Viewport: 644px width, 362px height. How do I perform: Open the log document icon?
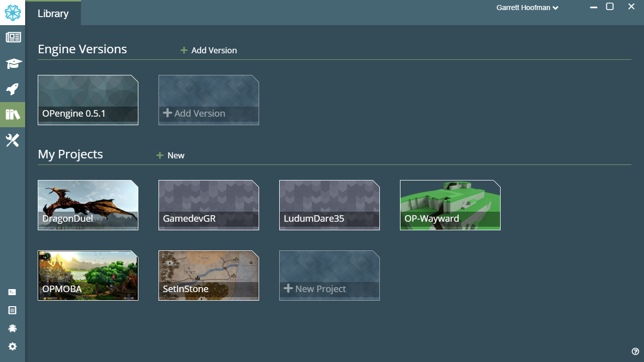13,310
